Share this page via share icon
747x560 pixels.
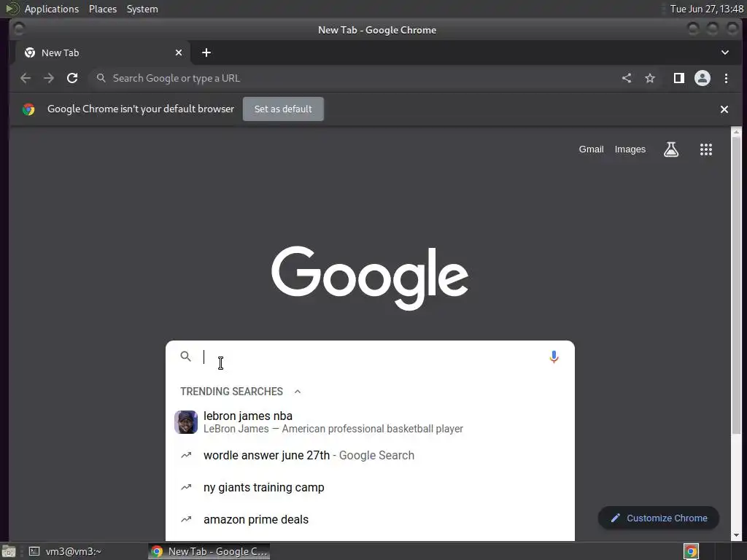pyautogui.click(x=627, y=78)
